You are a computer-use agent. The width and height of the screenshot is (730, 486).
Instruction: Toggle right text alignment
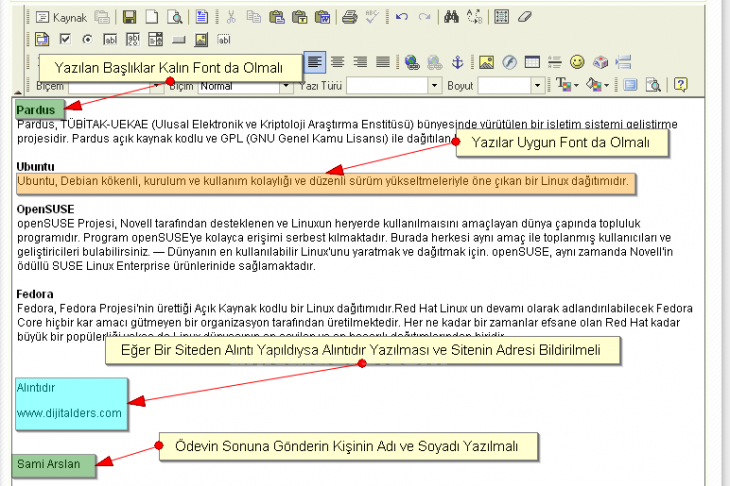click(x=360, y=62)
